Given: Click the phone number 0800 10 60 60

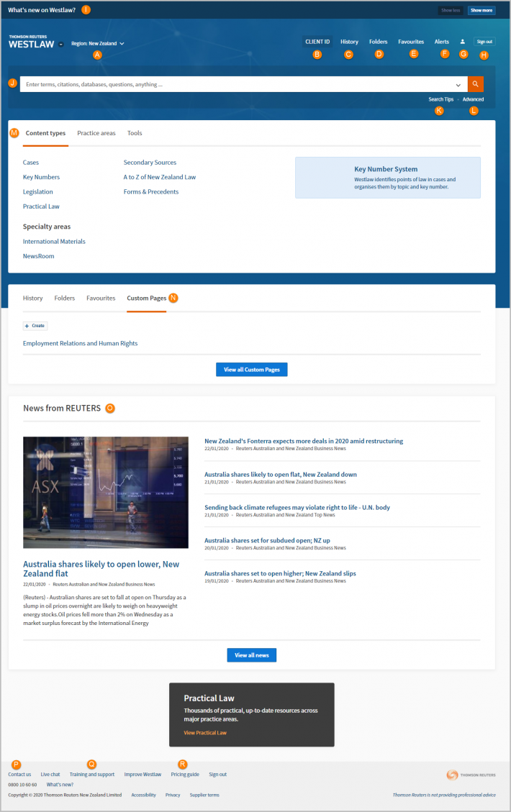Looking at the screenshot, I should click(x=22, y=785).
